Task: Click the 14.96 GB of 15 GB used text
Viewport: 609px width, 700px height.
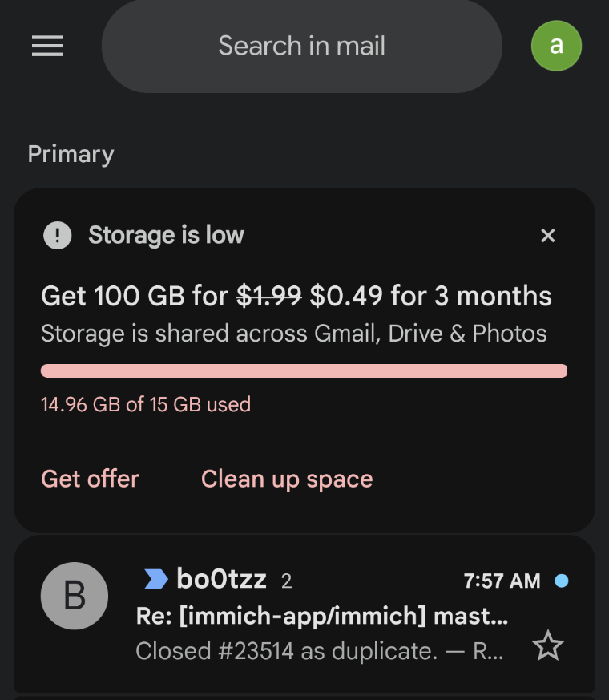Action: [146, 404]
